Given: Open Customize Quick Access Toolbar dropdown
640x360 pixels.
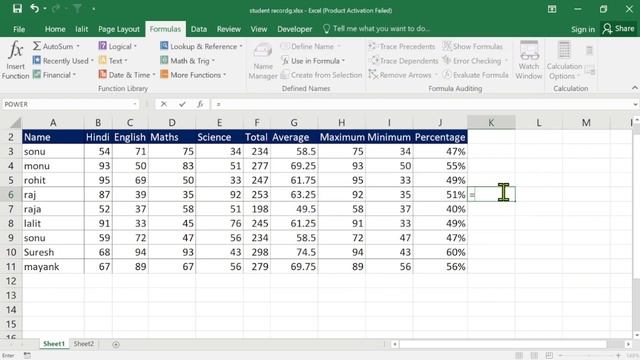Looking at the screenshot, I should pos(93,9).
